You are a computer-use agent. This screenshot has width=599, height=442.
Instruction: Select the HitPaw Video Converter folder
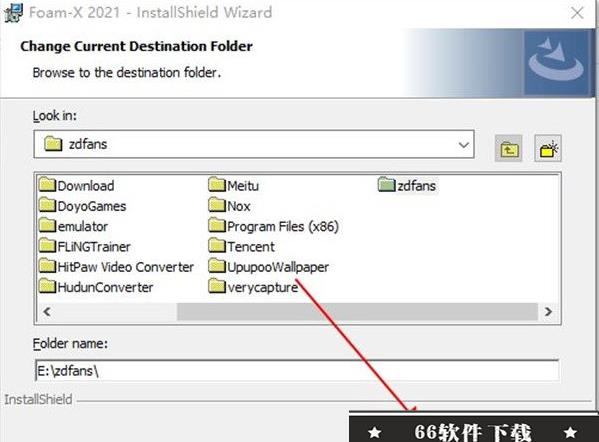[117, 267]
